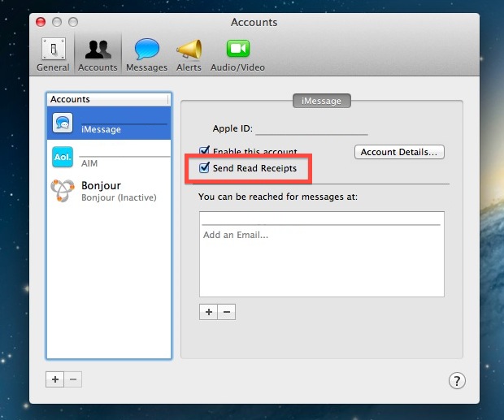This screenshot has height=420, width=504.
Task: Select the Bonjour (Inactive) row
Action: tap(109, 191)
